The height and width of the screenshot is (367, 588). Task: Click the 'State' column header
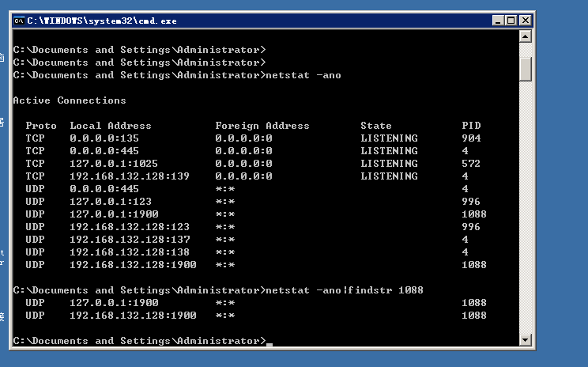[376, 126]
